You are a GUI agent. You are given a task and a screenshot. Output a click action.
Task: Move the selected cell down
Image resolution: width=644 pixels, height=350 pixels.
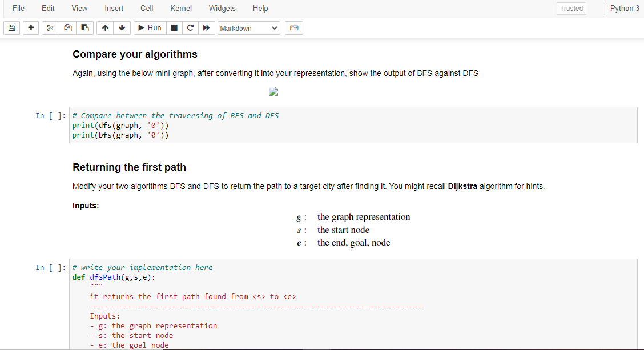(122, 27)
